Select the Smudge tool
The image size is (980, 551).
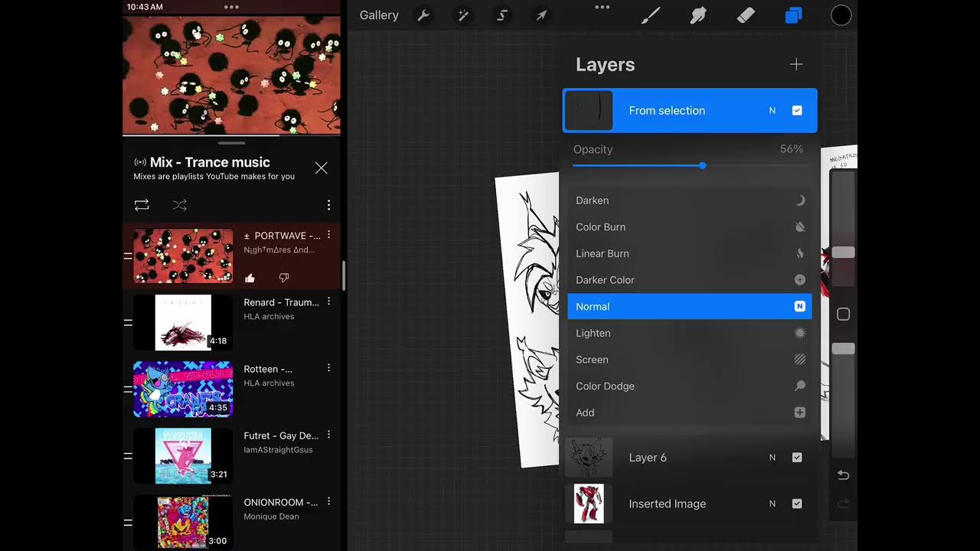point(698,15)
